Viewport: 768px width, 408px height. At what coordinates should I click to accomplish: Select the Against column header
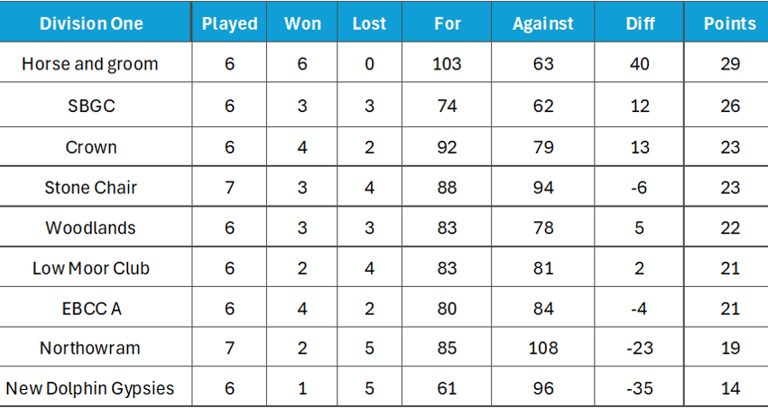543,23
